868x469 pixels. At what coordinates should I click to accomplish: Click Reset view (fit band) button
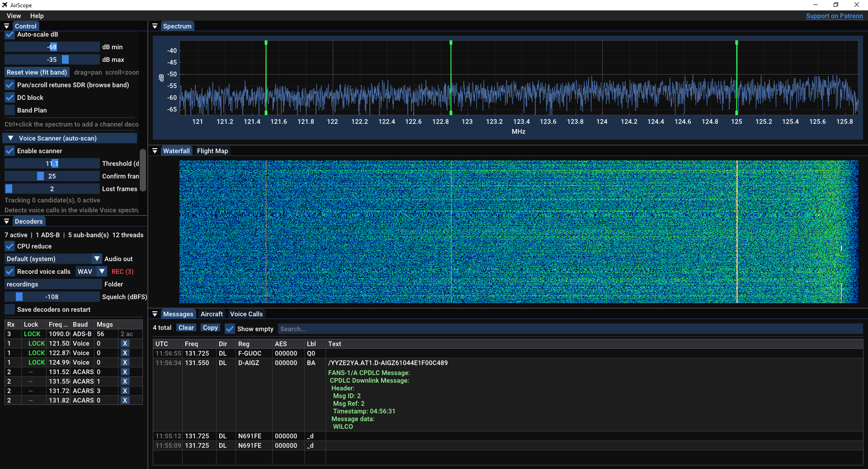[37, 72]
